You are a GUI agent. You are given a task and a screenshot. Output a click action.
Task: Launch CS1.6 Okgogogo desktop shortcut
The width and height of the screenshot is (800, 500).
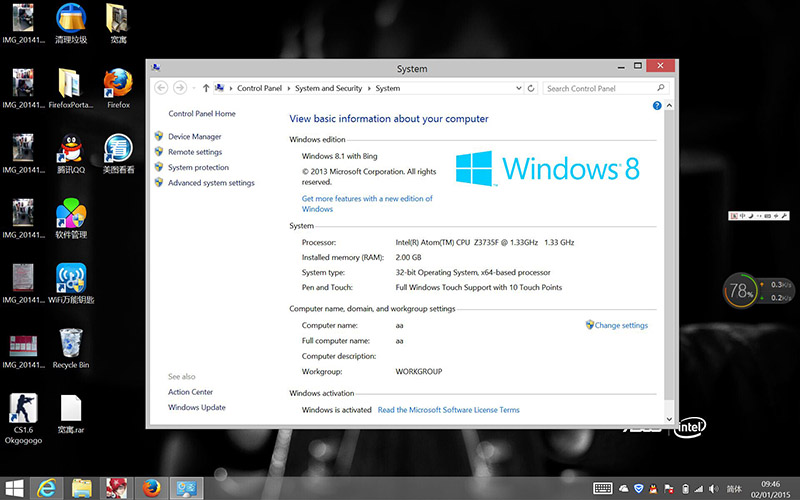pyautogui.click(x=23, y=418)
